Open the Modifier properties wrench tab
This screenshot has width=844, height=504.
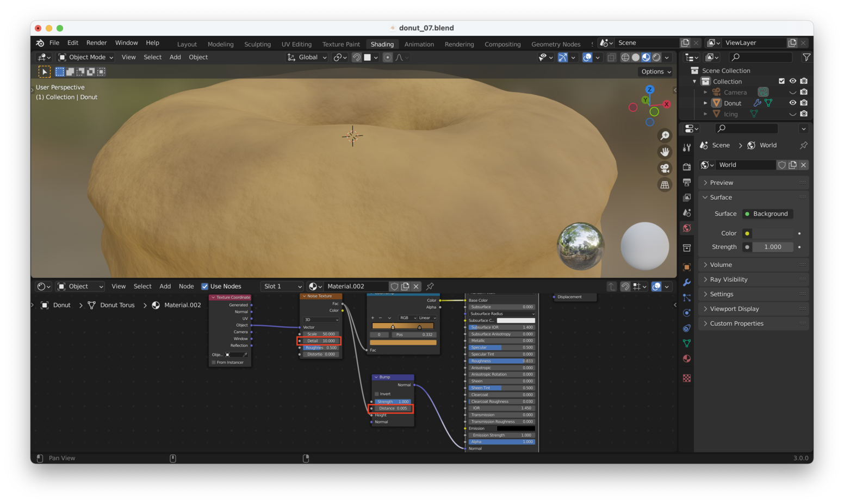(687, 283)
